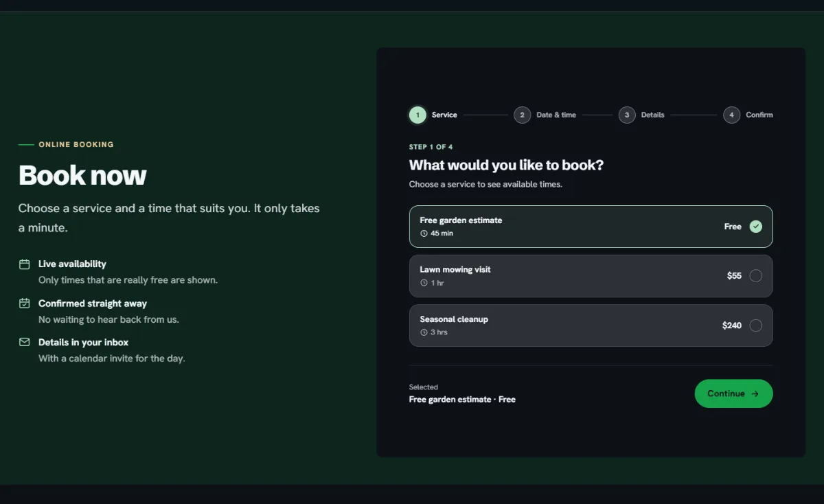824x504 pixels.
Task: Click With a calendar invite text
Action: point(112,358)
